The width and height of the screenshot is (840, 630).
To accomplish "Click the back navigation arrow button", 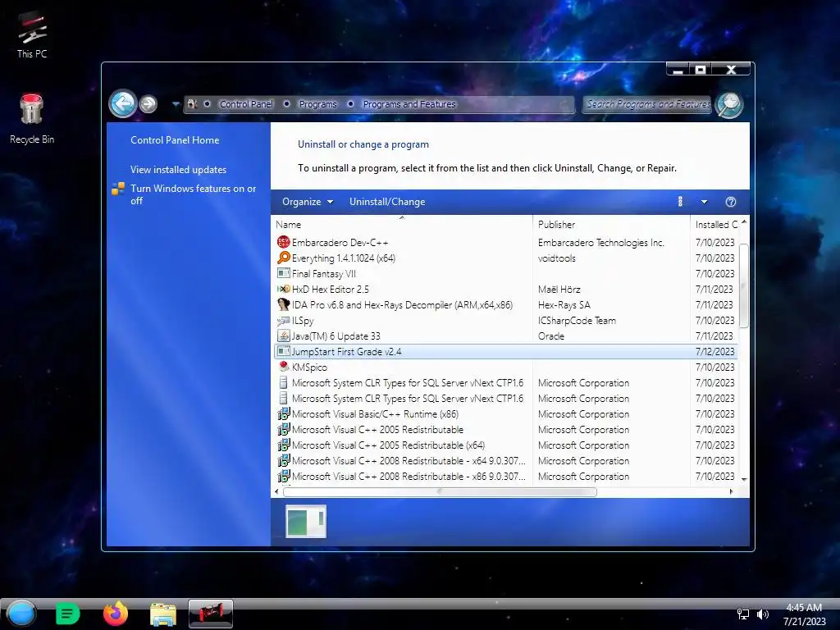I will click(x=123, y=103).
